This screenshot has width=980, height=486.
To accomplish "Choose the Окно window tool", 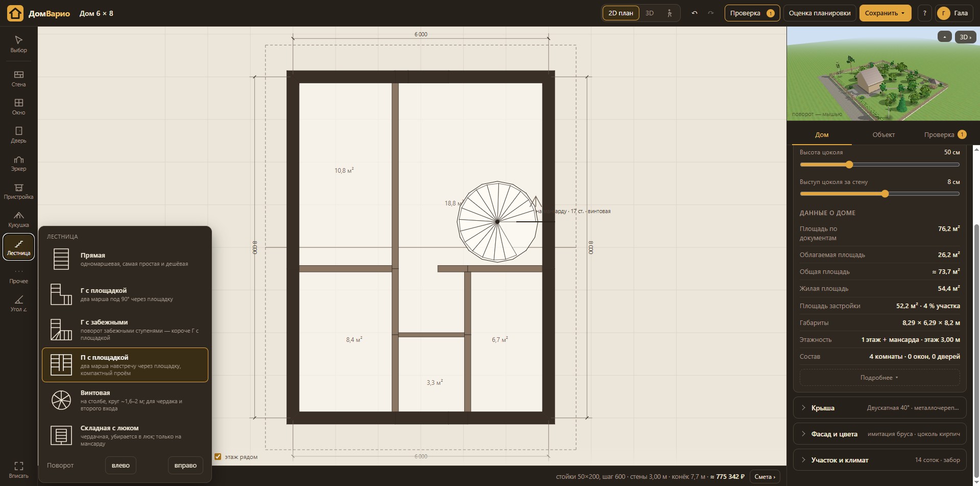I will point(18,106).
